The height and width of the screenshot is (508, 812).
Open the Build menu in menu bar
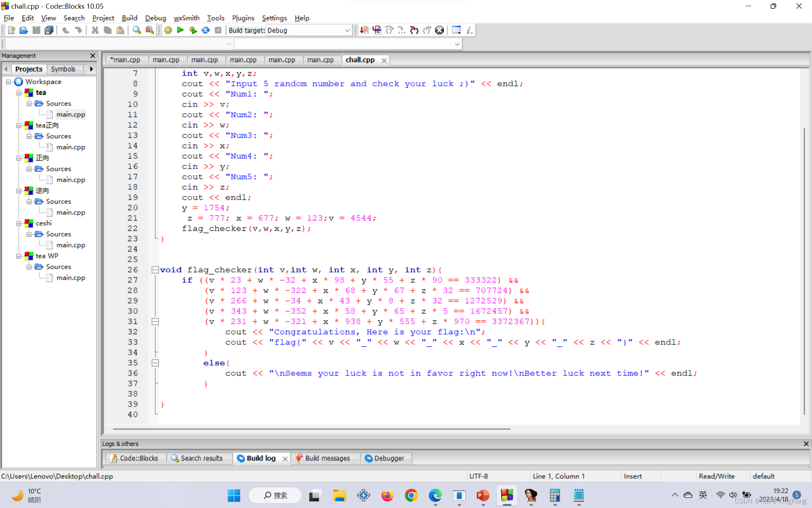tap(129, 18)
